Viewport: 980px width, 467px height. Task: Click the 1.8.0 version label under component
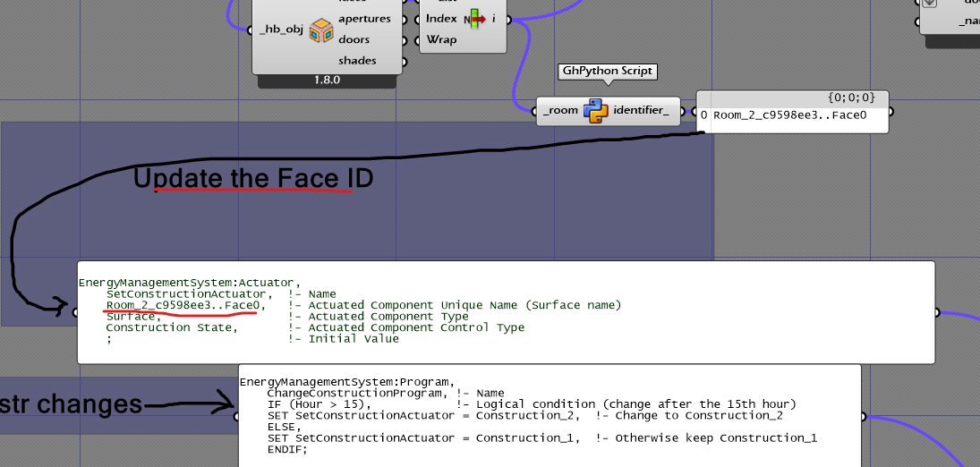click(x=327, y=81)
